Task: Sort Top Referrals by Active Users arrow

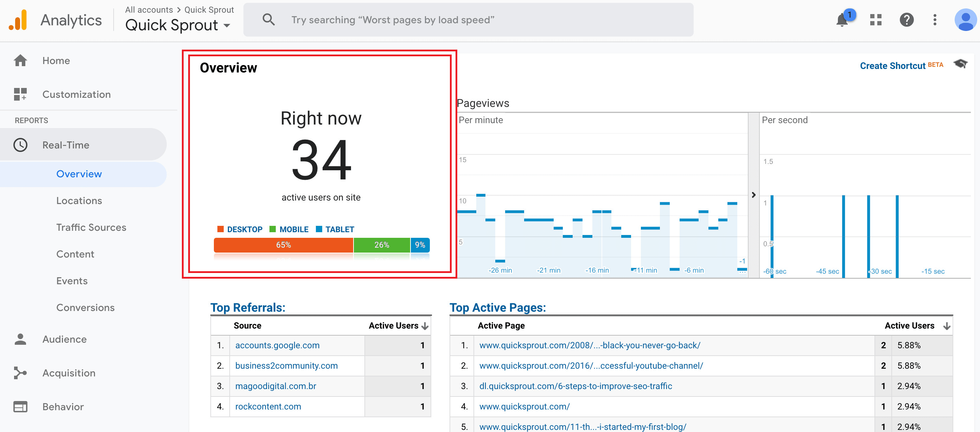Action: (x=425, y=325)
